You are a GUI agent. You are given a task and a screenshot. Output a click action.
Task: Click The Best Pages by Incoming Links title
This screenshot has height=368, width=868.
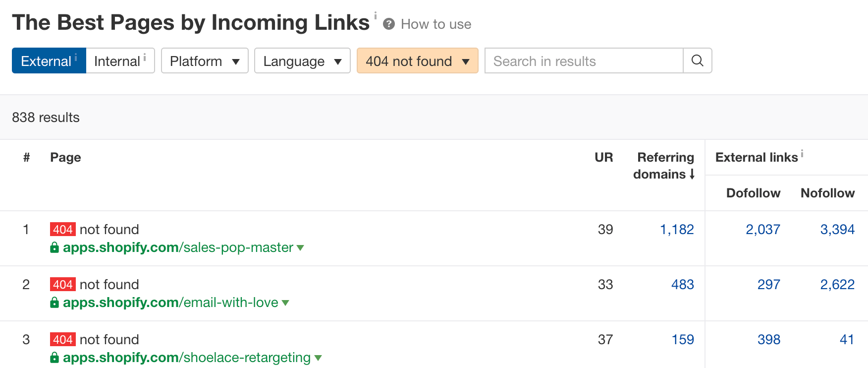(x=191, y=22)
